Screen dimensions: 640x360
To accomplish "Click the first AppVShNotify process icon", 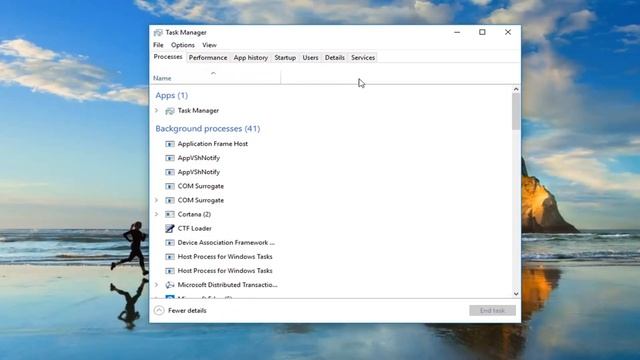I will click(x=170, y=158).
